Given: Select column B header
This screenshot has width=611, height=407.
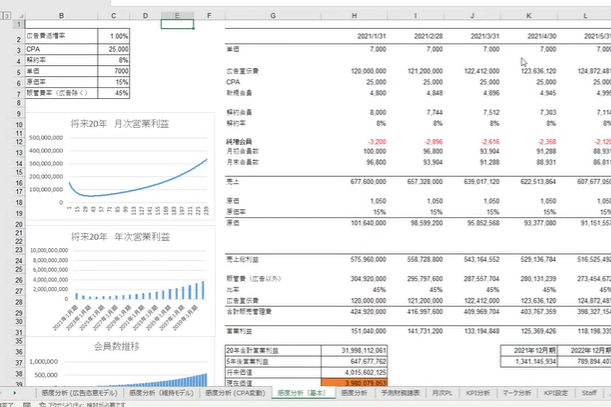Looking at the screenshot, I should (61, 16).
